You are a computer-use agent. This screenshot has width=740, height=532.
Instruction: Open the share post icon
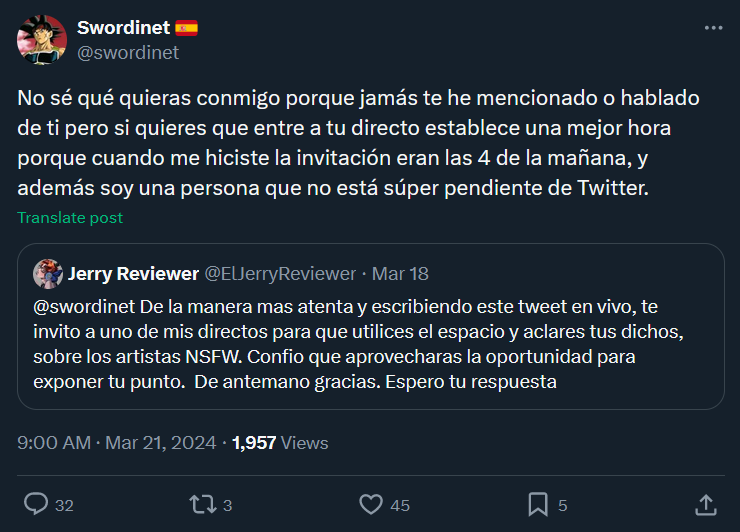705,504
